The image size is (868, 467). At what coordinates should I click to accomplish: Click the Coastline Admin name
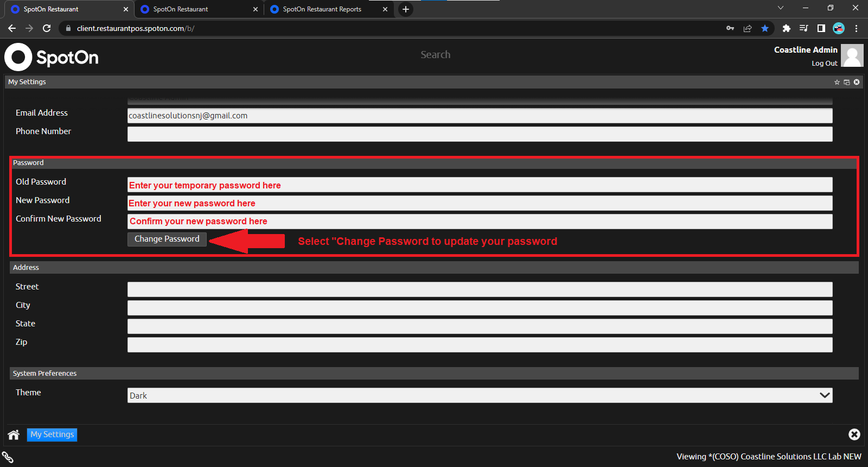806,50
